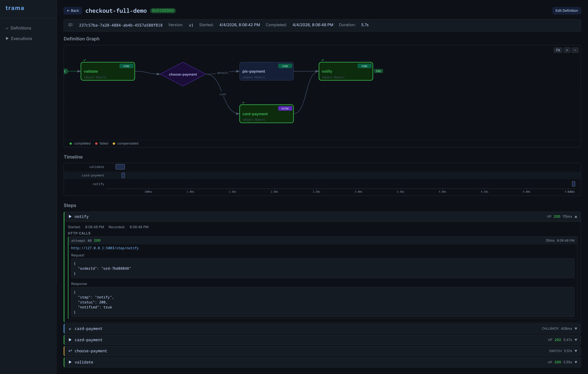Click the checkmark above notify node
The height and width of the screenshot is (374, 588).
coord(323,60)
